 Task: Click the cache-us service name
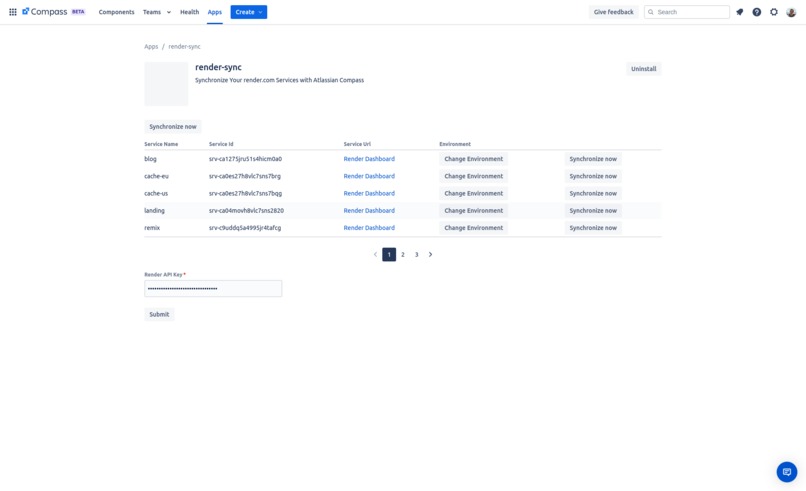(156, 193)
